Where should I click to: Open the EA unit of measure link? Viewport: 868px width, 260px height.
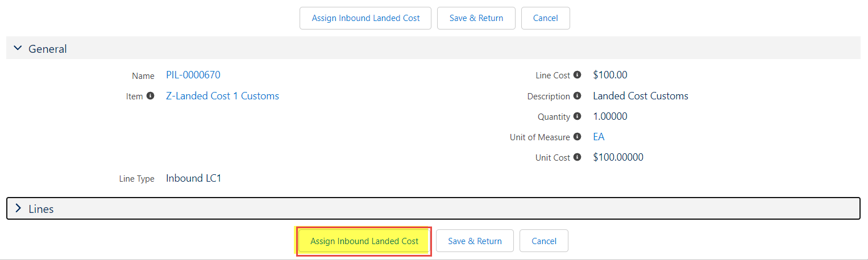point(599,137)
